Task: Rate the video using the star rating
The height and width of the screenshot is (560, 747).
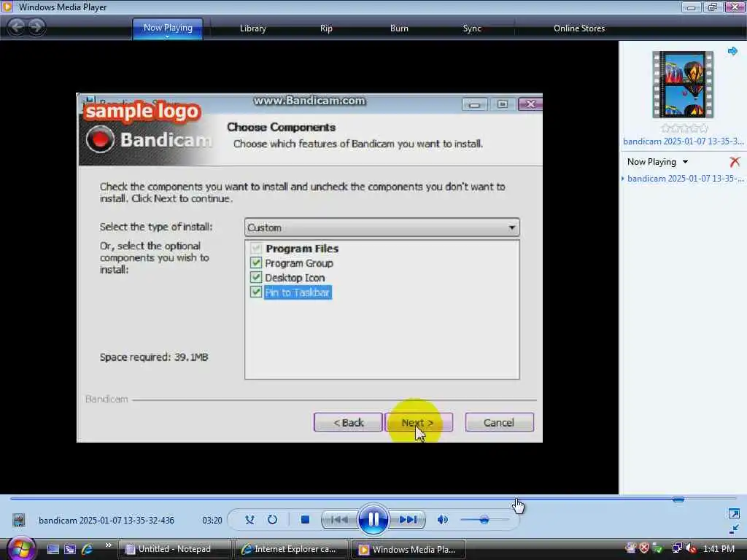Action: (684, 128)
